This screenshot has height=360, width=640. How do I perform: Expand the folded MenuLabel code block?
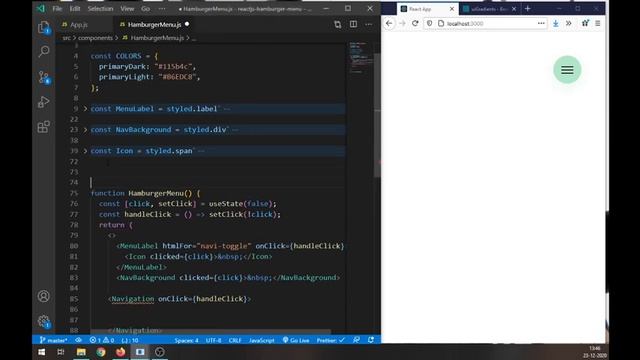pyautogui.click(x=85, y=109)
